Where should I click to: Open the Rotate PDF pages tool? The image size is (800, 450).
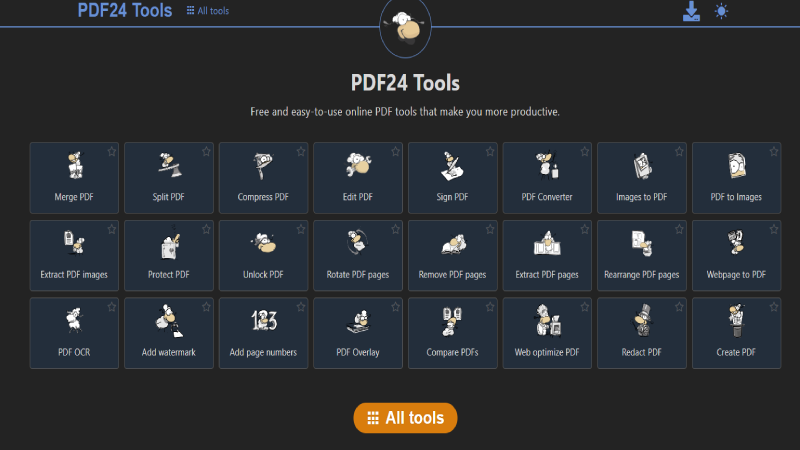(358, 256)
